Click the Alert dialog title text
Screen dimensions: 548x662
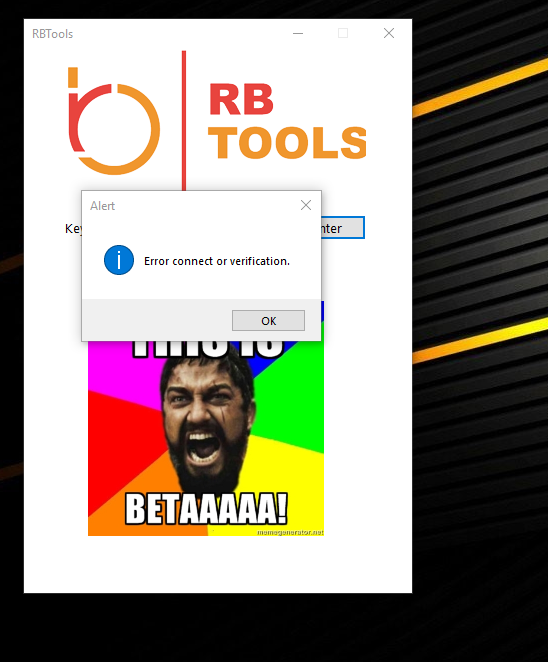[102, 206]
